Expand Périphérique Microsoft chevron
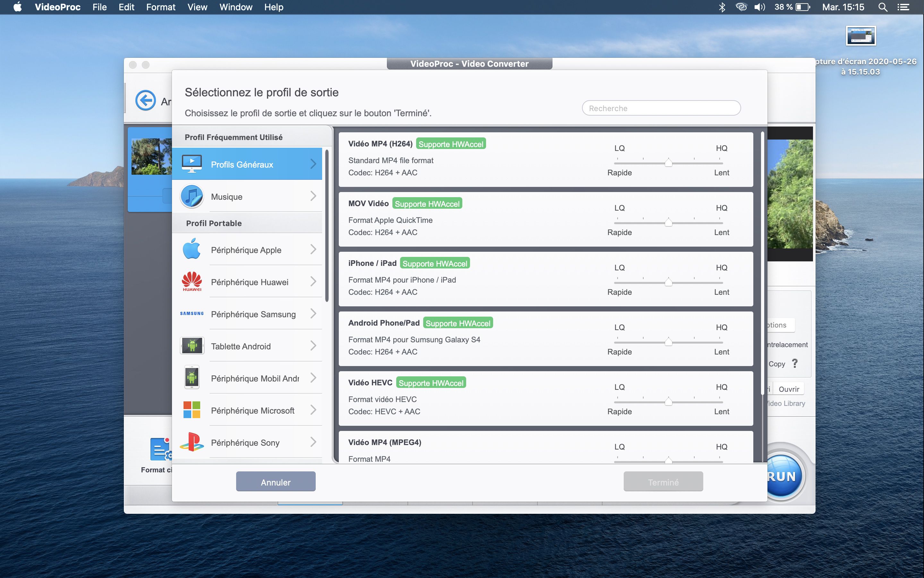Viewport: 924px width, 578px height. (313, 410)
